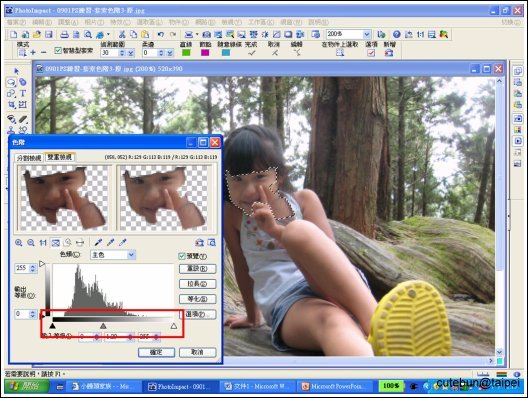Open the 編輯 menu
Viewport: 528px width, 398px height.
(x=42, y=23)
